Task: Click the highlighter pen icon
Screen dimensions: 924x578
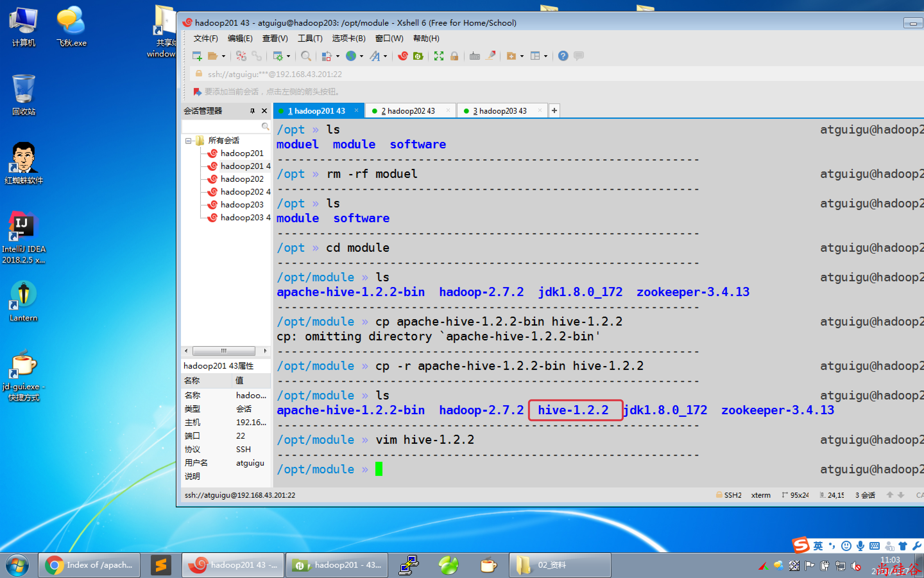Action: click(x=491, y=56)
